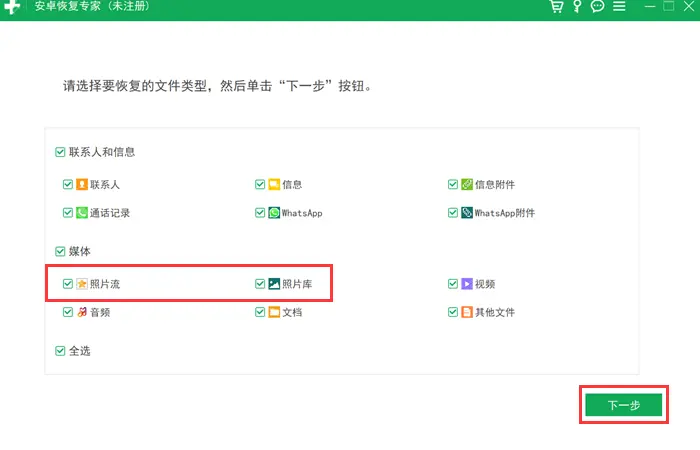Uncheck the 信息 checkbox
The width and height of the screenshot is (700, 450).
[260, 184]
